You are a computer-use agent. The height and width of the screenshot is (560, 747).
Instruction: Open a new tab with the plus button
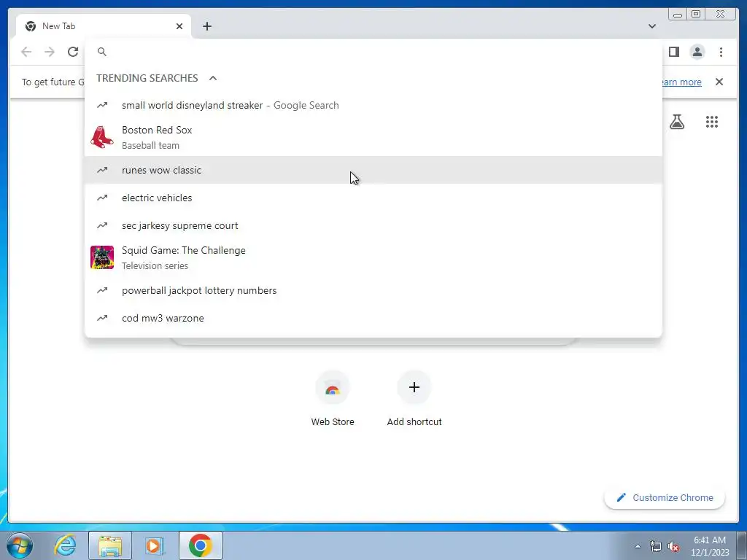206,26
